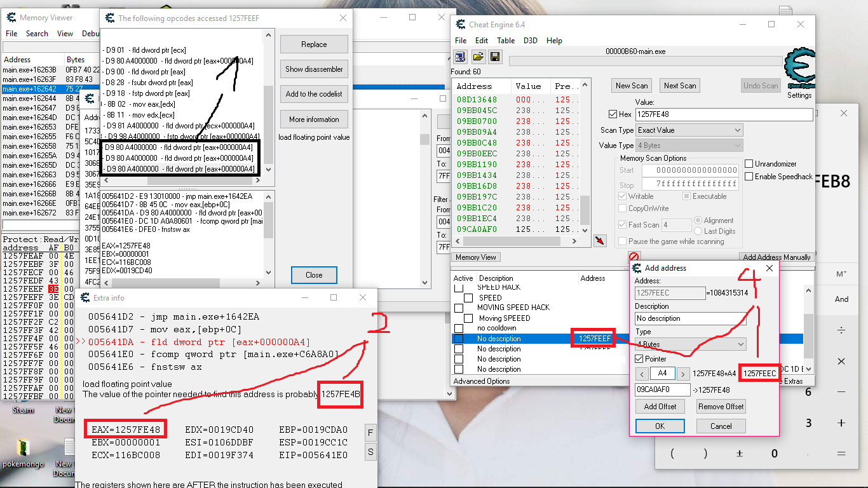Click the Description field in Add address dialog

pyautogui.click(x=689, y=318)
